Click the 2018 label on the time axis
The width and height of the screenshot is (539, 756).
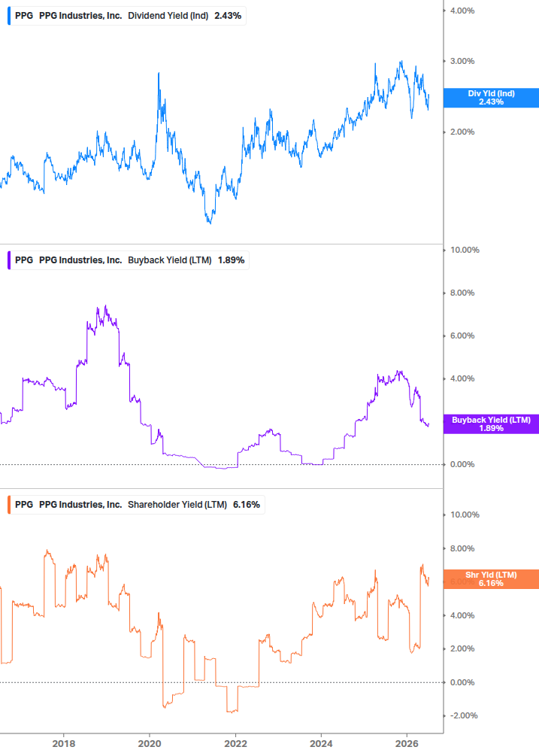(x=64, y=744)
